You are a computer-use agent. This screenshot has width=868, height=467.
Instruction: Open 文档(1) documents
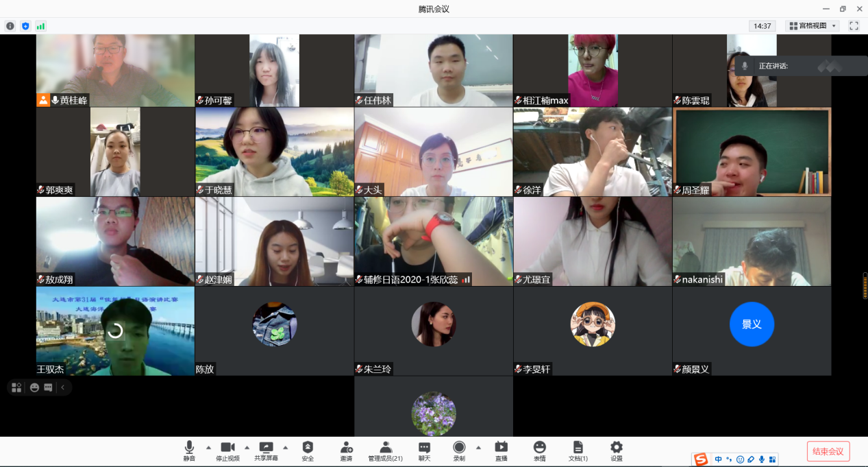coord(578,450)
